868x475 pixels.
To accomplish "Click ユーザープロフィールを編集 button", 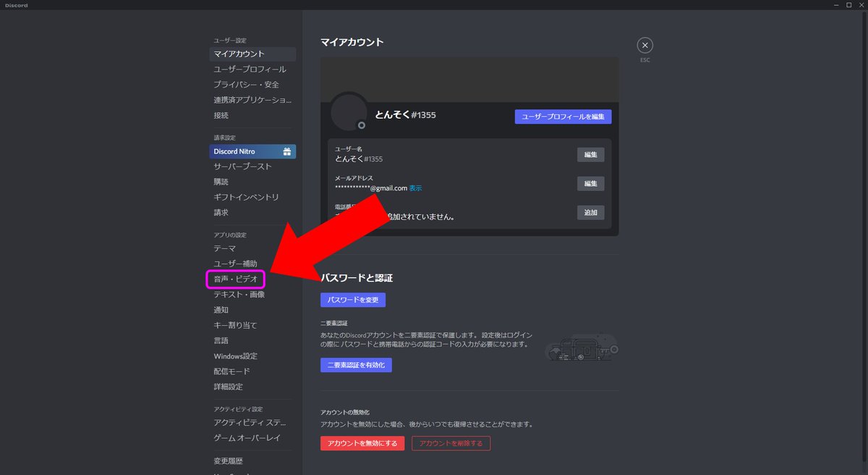I will [563, 117].
